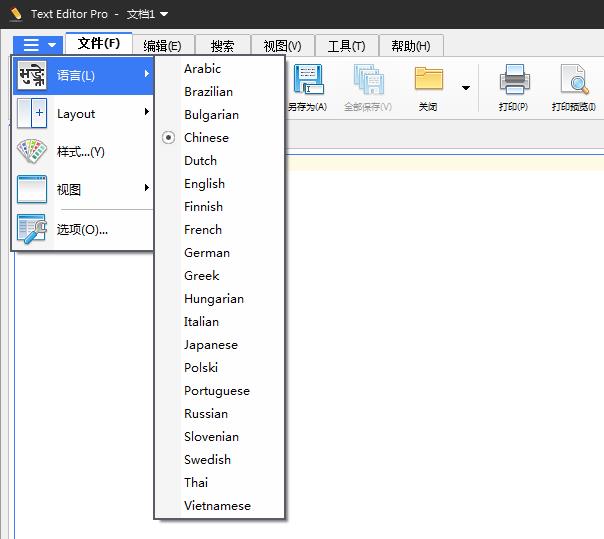Choose Japanese from the language list
Screen dimensions: 604x539
(x=210, y=345)
